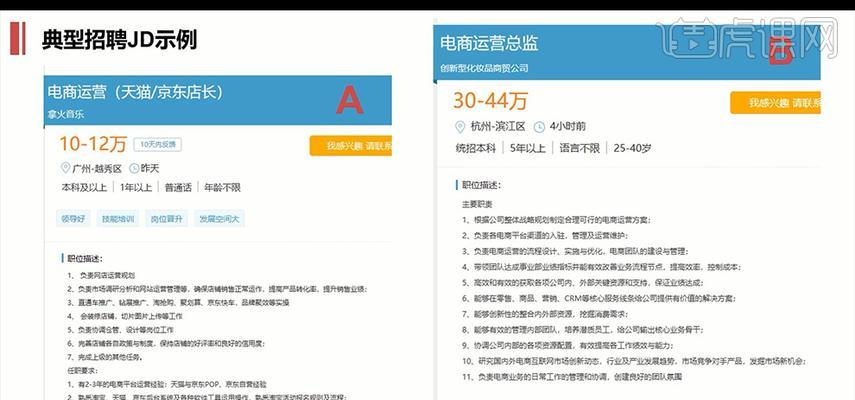Click job B line 4 about 带领团队达成业绩指标

601,267
